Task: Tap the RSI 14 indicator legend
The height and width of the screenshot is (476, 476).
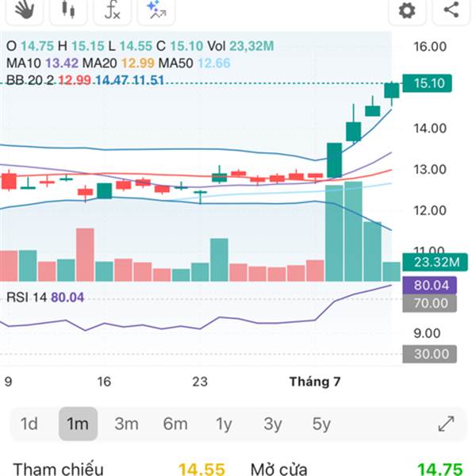Action: point(45,297)
